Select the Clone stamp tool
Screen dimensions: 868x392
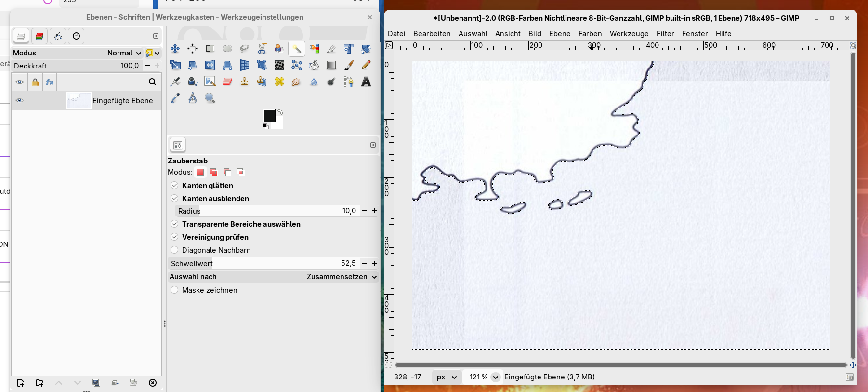245,81
